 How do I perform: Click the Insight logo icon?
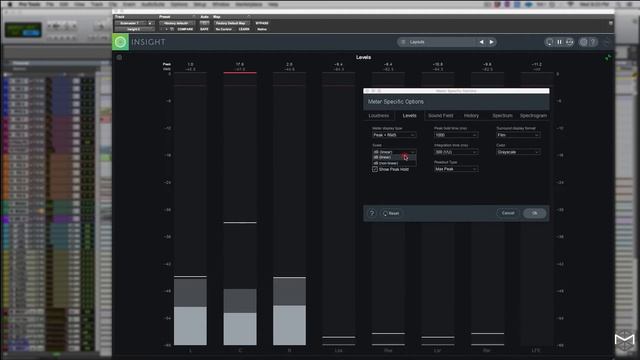pyautogui.click(x=120, y=42)
